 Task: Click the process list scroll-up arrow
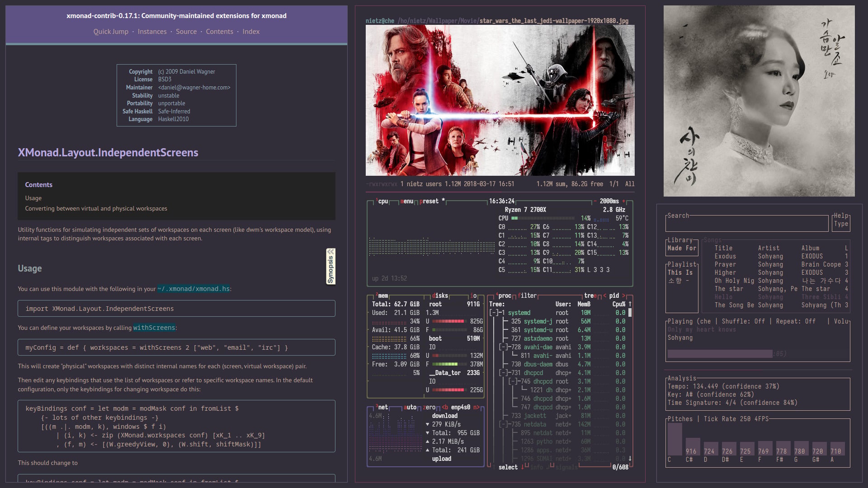[630, 304]
